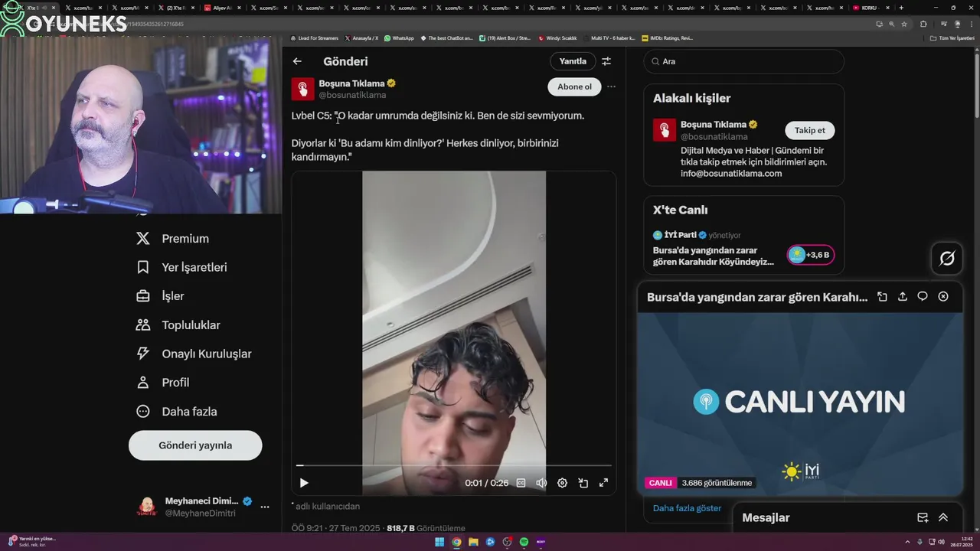Expand the Mesajlar drawer
The image size is (980, 551).
pyautogui.click(x=943, y=518)
